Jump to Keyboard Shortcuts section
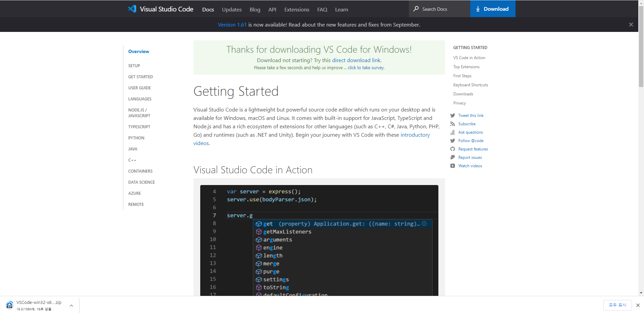Viewport: 644px width, 315px height. click(471, 85)
